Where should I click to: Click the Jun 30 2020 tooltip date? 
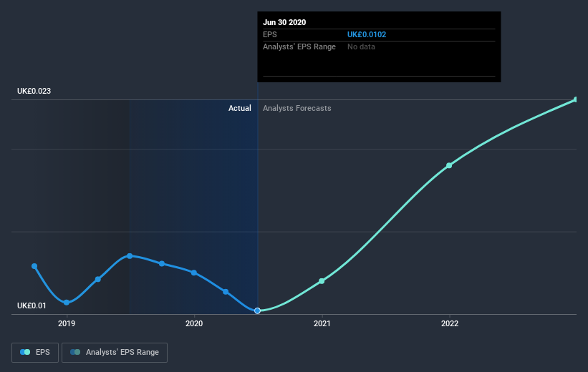click(x=284, y=22)
